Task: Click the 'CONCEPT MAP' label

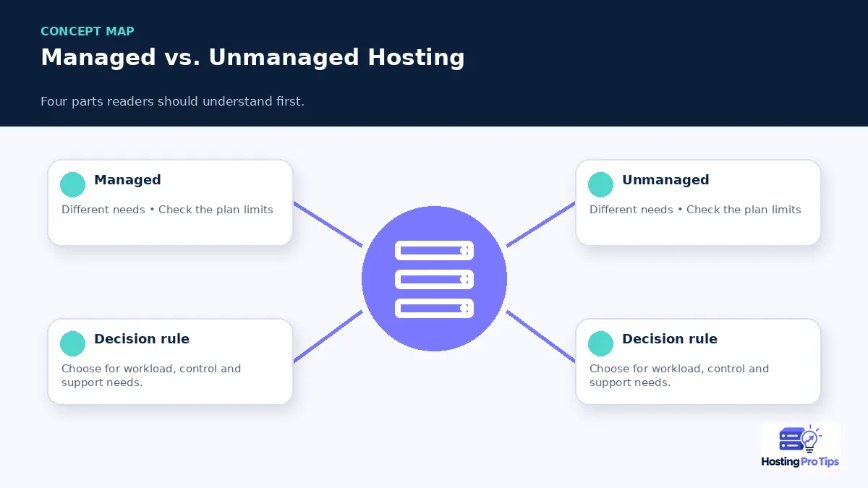Action: (88, 31)
